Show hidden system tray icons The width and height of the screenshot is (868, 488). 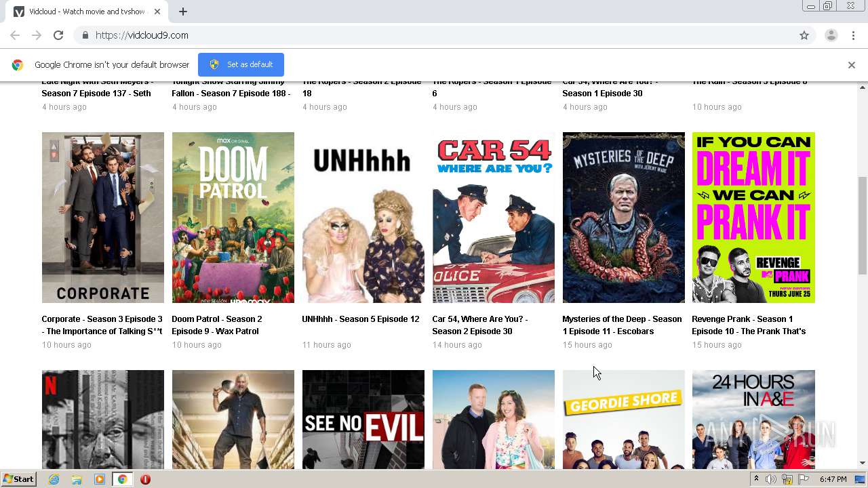click(756, 479)
